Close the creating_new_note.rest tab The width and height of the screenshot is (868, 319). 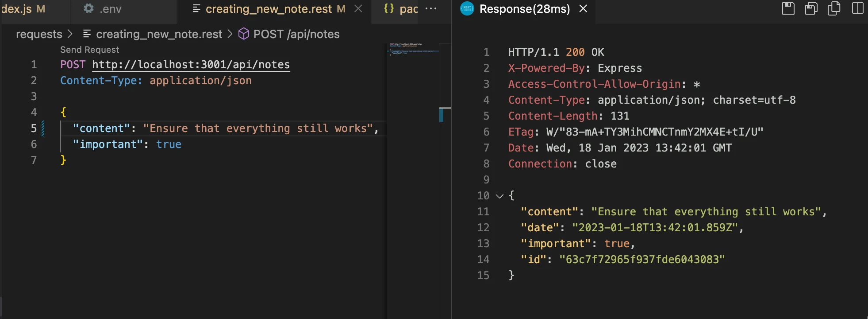358,8
